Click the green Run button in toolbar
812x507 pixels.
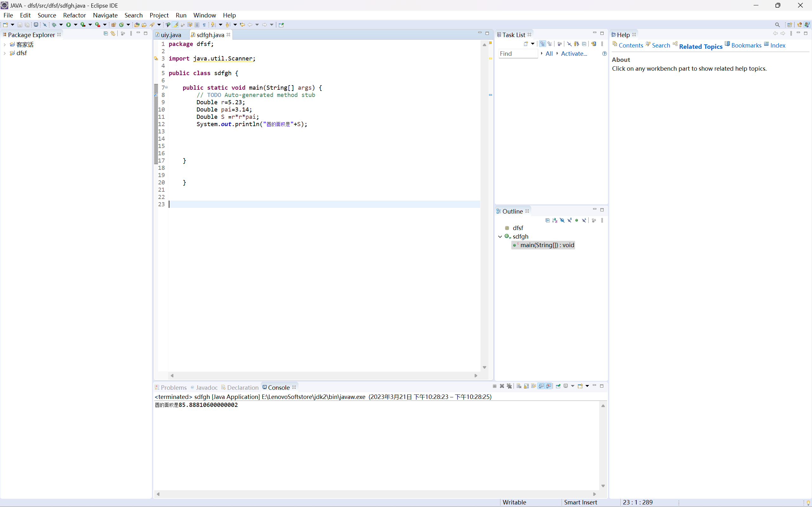click(69, 25)
